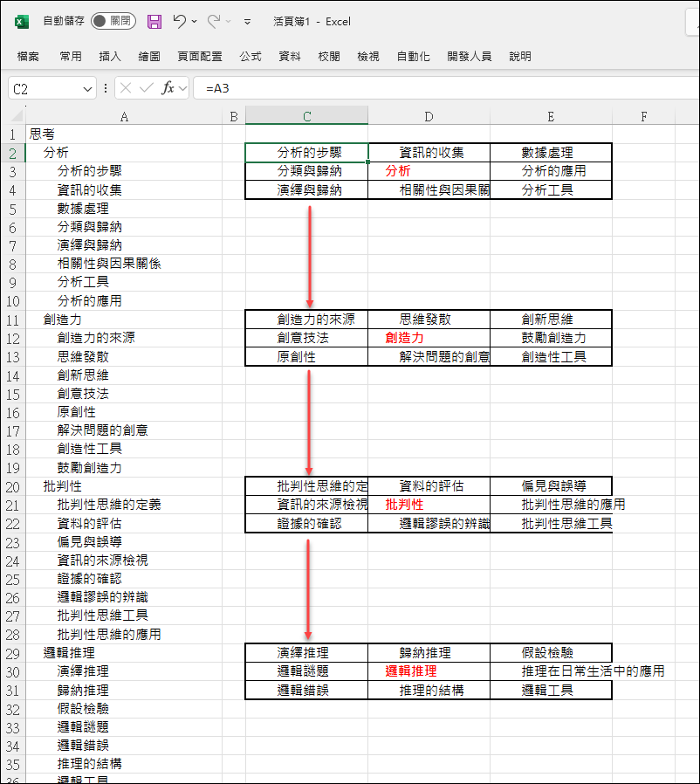Switch to the 開發人員 (Developer) tab
Image resolution: width=700 pixels, height=784 pixels.
coord(470,57)
